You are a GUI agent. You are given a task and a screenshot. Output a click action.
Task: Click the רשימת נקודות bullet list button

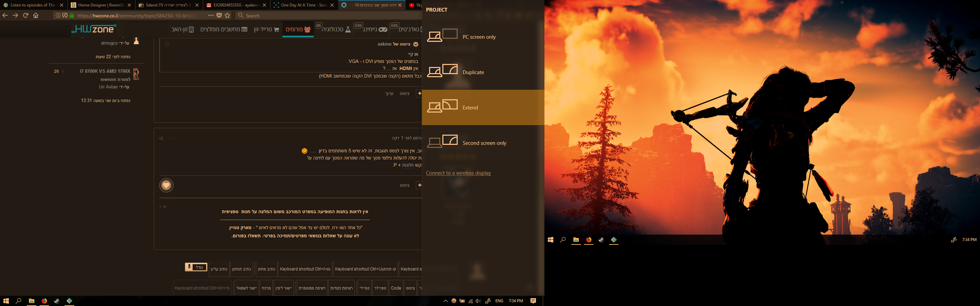[x=342, y=288]
